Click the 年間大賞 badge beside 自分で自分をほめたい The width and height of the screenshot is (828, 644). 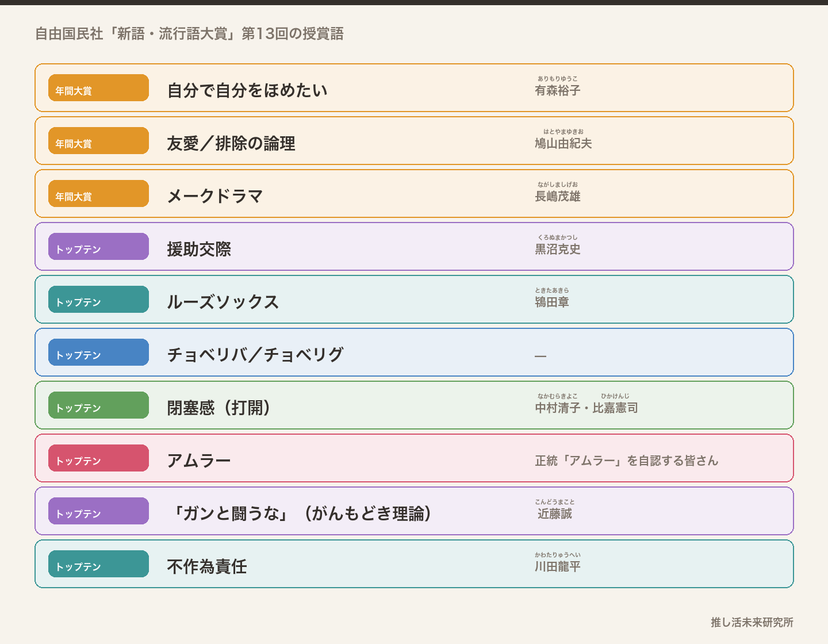tap(98, 88)
